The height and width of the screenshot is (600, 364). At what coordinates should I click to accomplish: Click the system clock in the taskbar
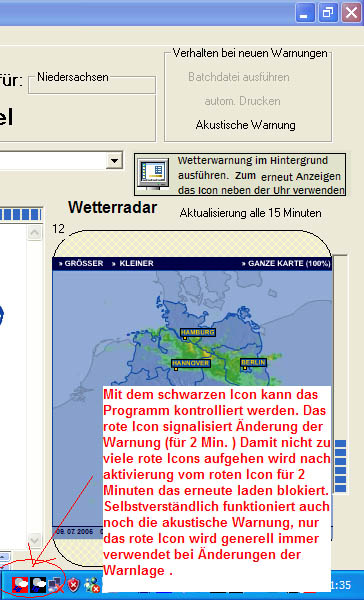340,585
